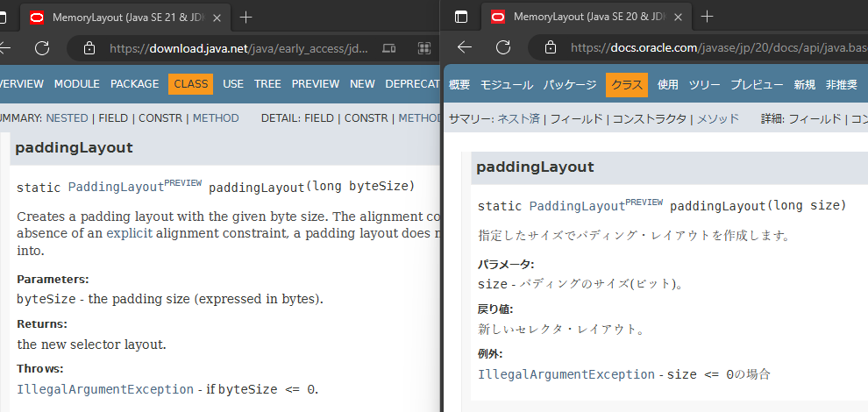This screenshot has height=412, width=868.
Task: Click the reload icon in left browser window
Action: [42, 48]
